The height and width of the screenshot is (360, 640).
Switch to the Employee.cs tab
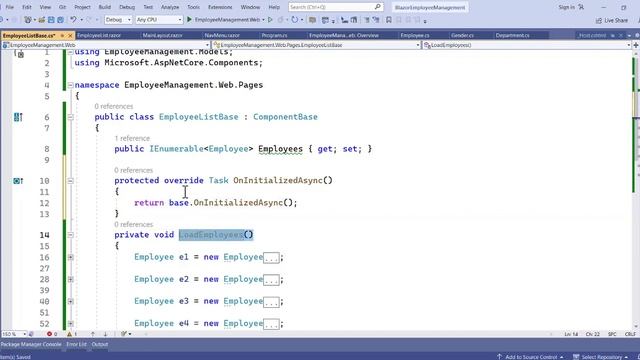415,36
